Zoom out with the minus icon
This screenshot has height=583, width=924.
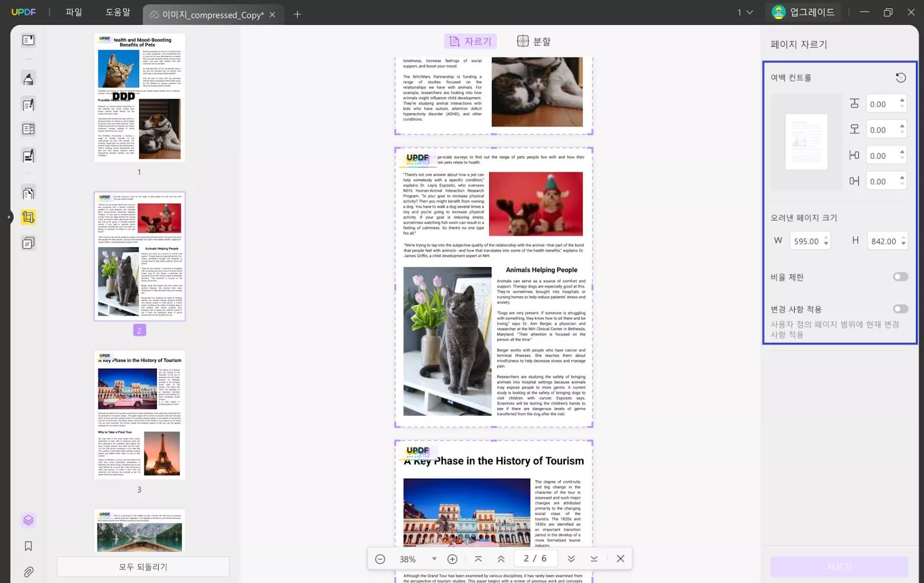click(380, 559)
